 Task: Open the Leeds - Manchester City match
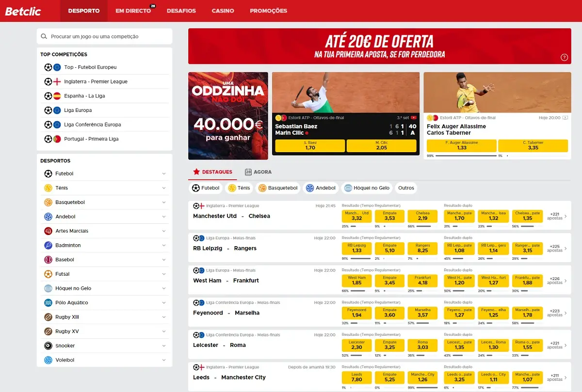pos(229,377)
